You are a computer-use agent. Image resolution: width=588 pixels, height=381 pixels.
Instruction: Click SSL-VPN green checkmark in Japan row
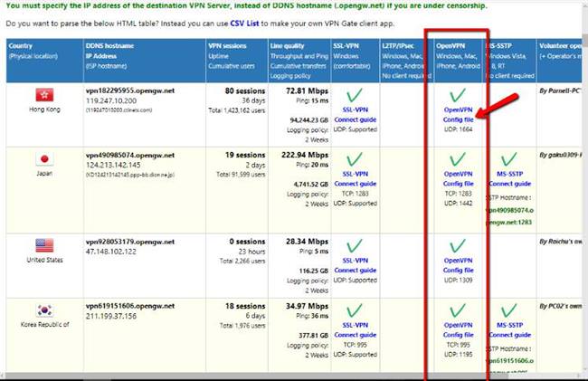355,159
